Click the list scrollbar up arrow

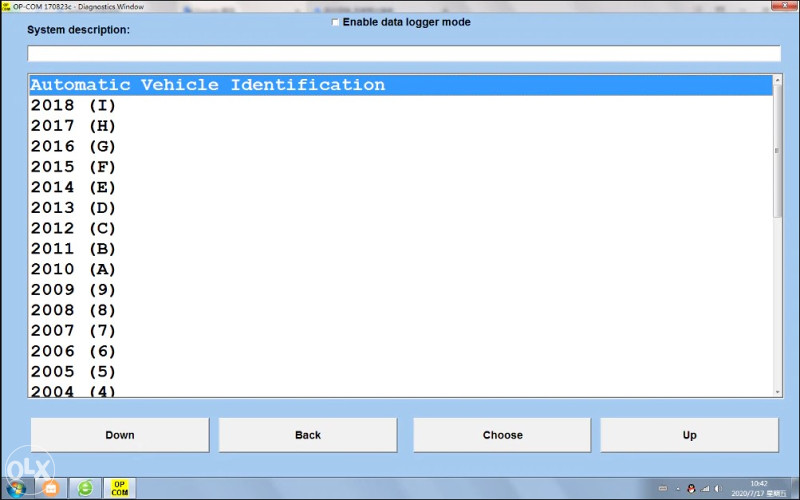click(x=778, y=80)
